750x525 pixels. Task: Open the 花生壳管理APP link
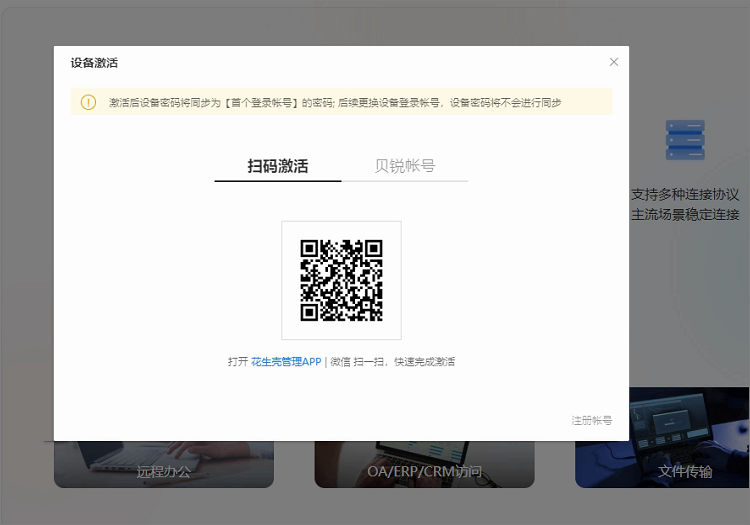[286, 362]
